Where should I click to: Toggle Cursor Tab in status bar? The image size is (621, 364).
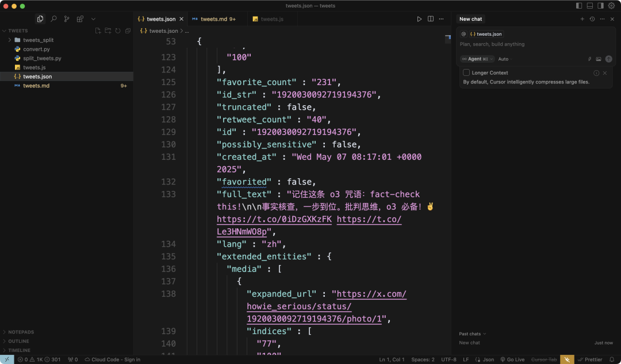coord(544,359)
